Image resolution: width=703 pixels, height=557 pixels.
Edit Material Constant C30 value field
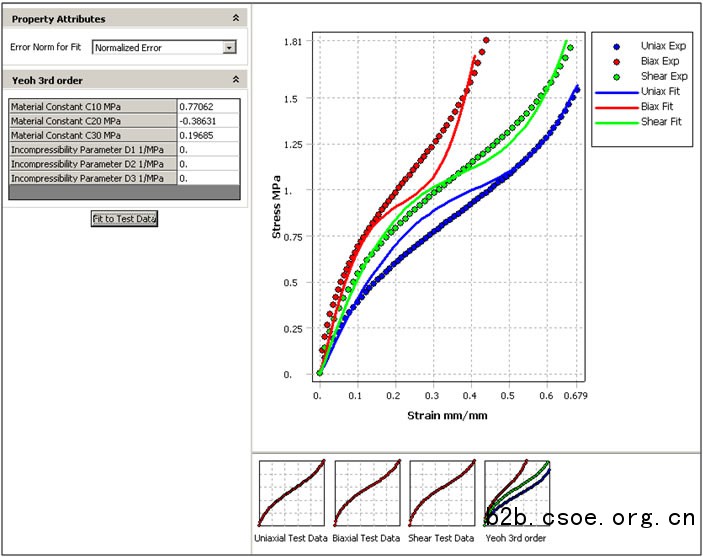[x=208, y=135]
